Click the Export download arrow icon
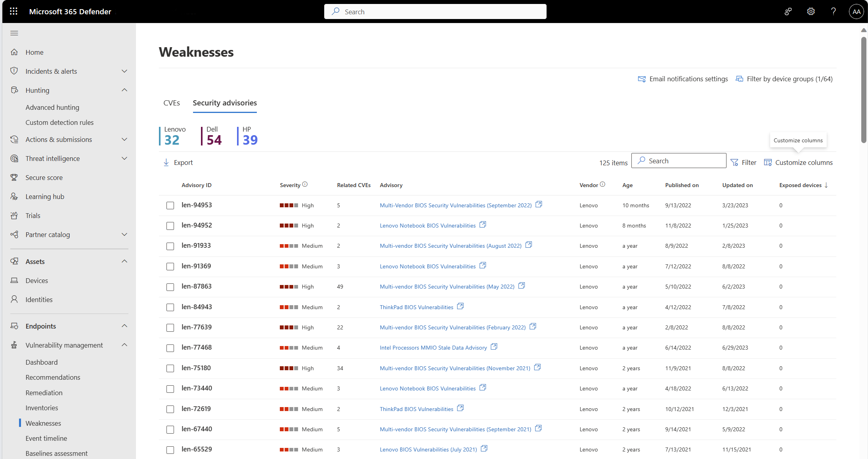868x459 pixels. (166, 163)
